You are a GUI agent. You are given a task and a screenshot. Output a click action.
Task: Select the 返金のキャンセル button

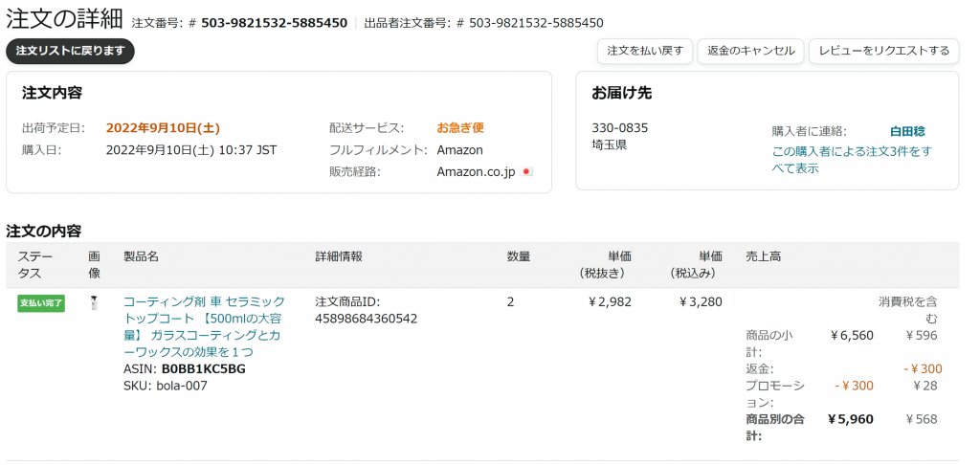coord(750,52)
